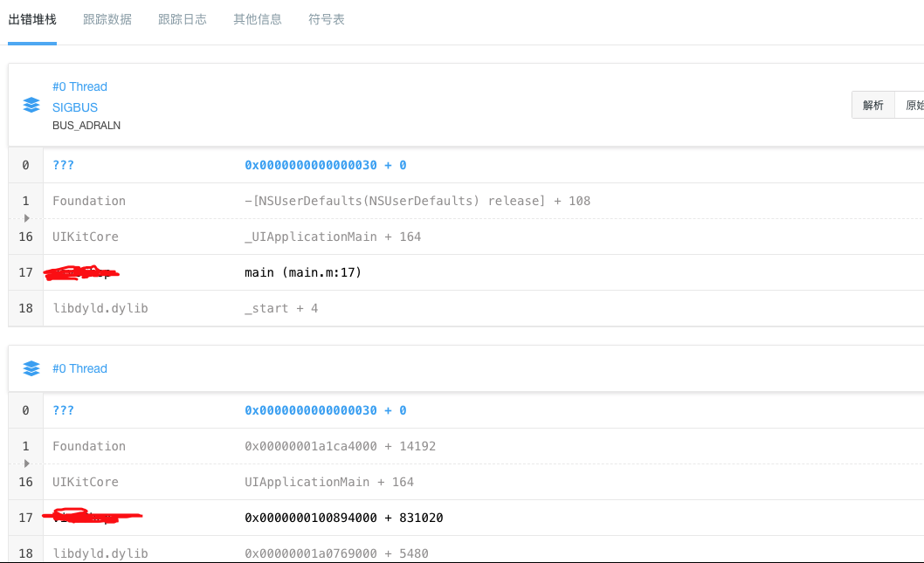Click _start + 4 entry
Viewport: 924px width, 563px height.
pyautogui.click(x=281, y=309)
